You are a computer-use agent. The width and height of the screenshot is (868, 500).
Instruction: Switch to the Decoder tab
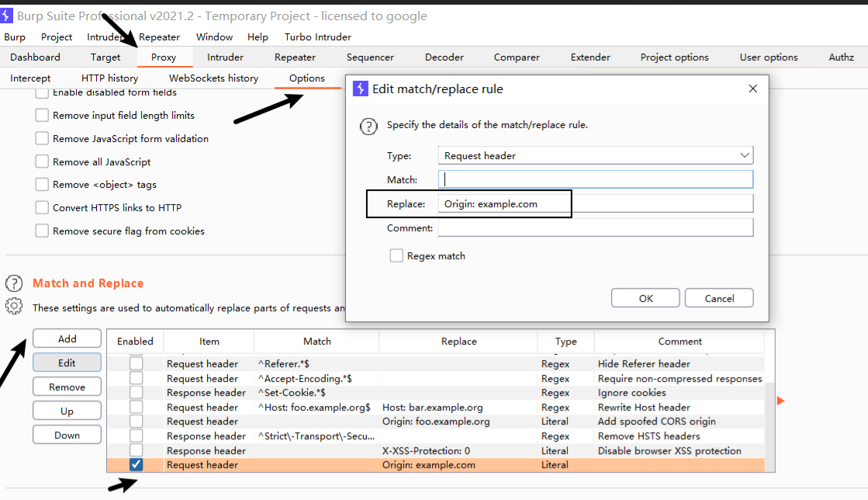click(x=444, y=57)
